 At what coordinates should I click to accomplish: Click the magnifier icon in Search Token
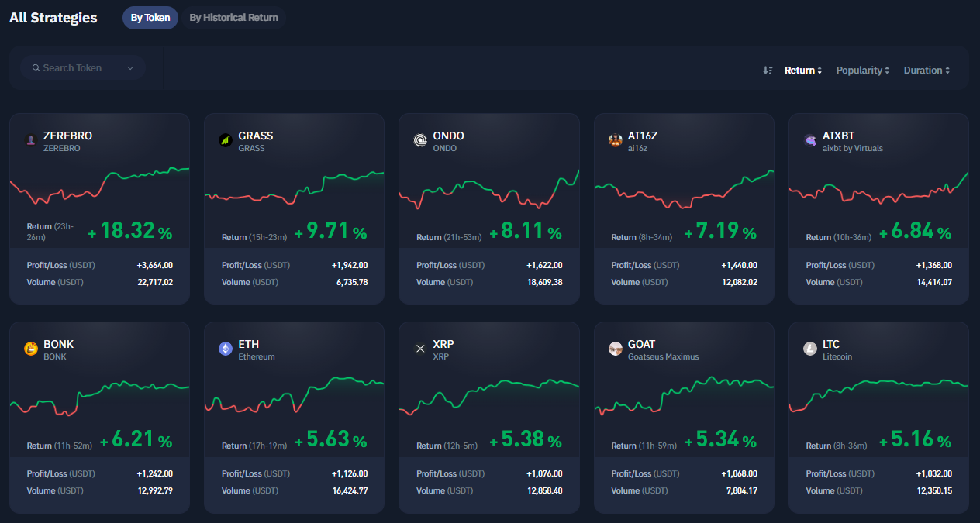(36, 68)
